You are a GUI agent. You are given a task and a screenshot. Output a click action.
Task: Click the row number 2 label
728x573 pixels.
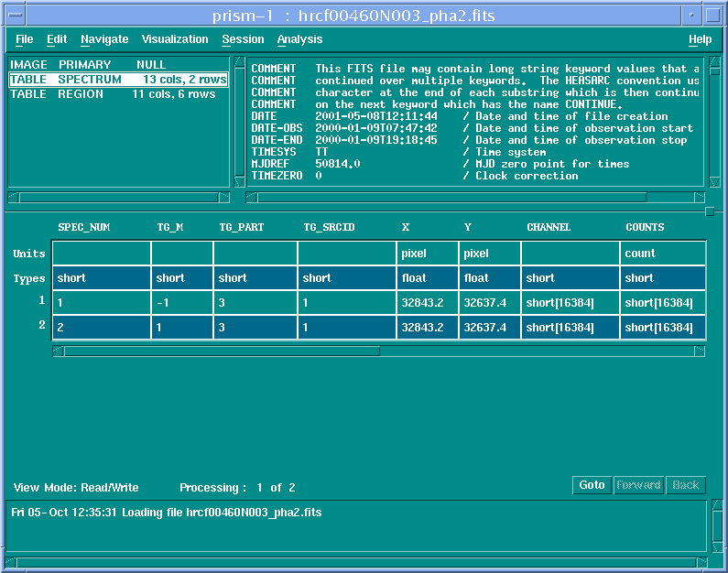[42, 325]
